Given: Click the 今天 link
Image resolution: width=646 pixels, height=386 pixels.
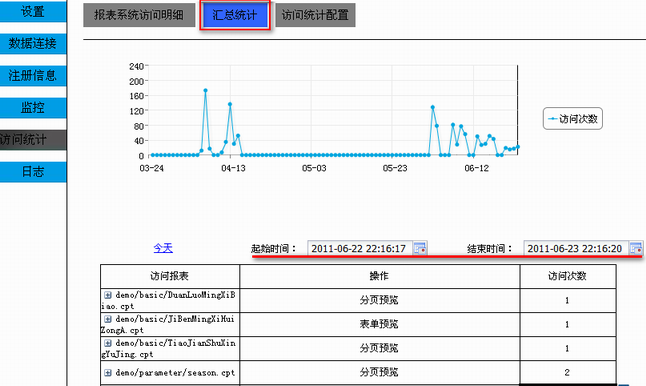Looking at the screenshot, I should click(x=163, y=248).
